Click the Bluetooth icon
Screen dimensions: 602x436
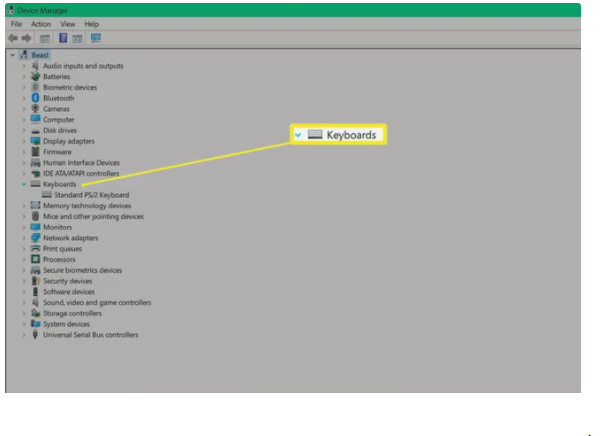click(35, 98)
